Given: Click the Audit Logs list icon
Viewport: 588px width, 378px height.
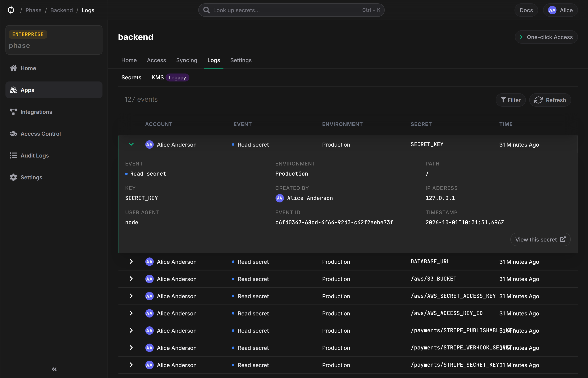Looking at the screenshot, I should pyautogui.click(x=13, y=155).
